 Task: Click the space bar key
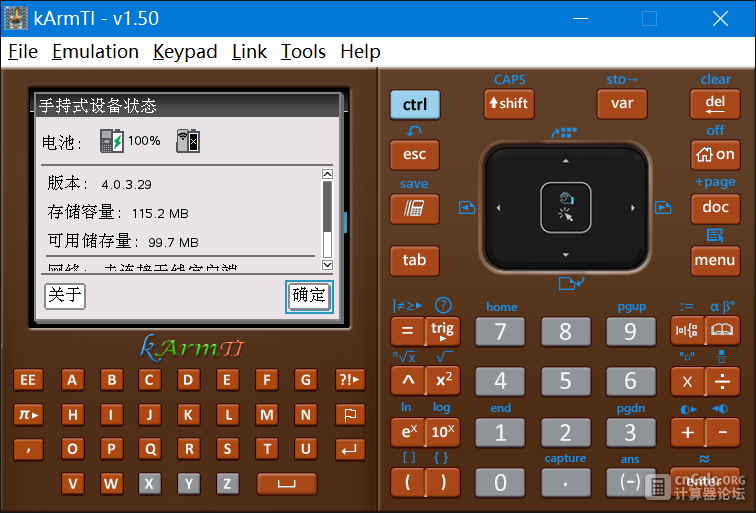click(x=287, y=484)
